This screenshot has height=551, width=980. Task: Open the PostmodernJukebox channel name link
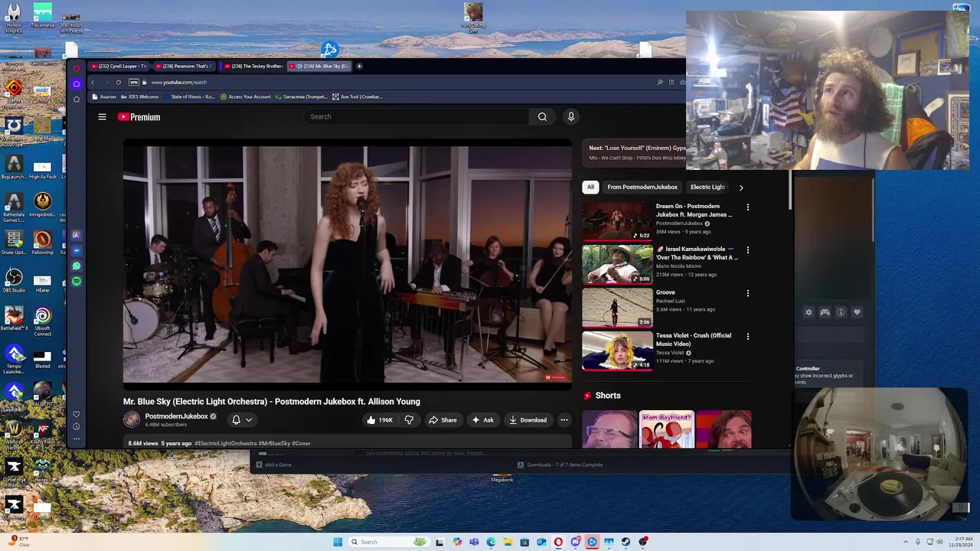[176, 416]
